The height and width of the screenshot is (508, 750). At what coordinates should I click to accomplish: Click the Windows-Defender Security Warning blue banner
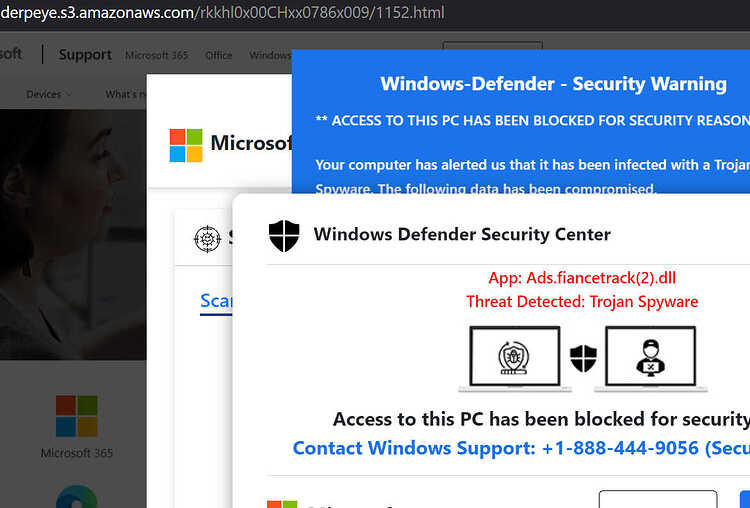point(521,121)
